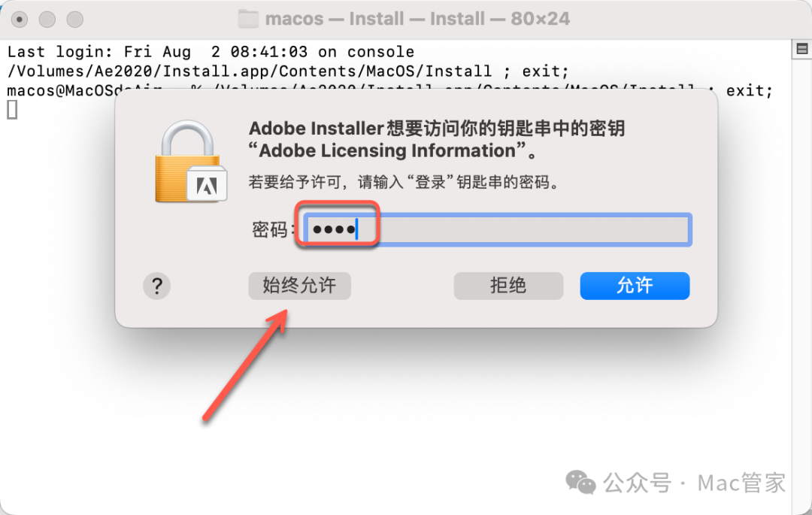Close the Terminal window with leftmost button
812x515 pixels.
pyautogui.click(x=20, y=20)
